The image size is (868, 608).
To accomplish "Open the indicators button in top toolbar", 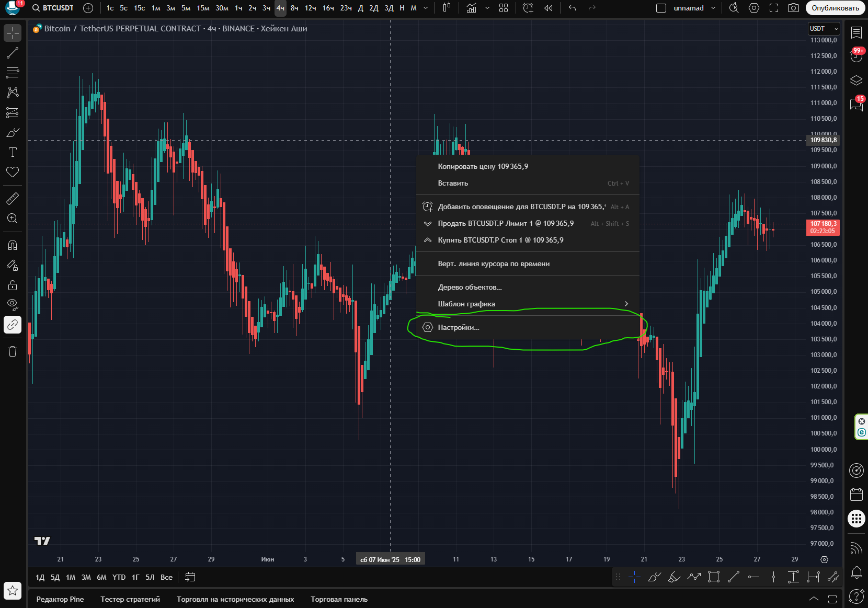I will (x=471, y=8).
